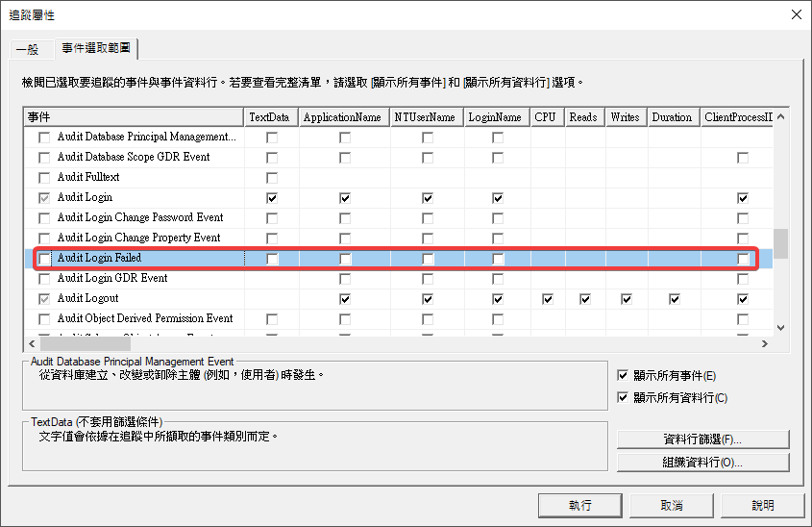This screenshot has height=527, width=812.
Task: Click the vertical scrollbar down arrow
Action: click(780, 327)
